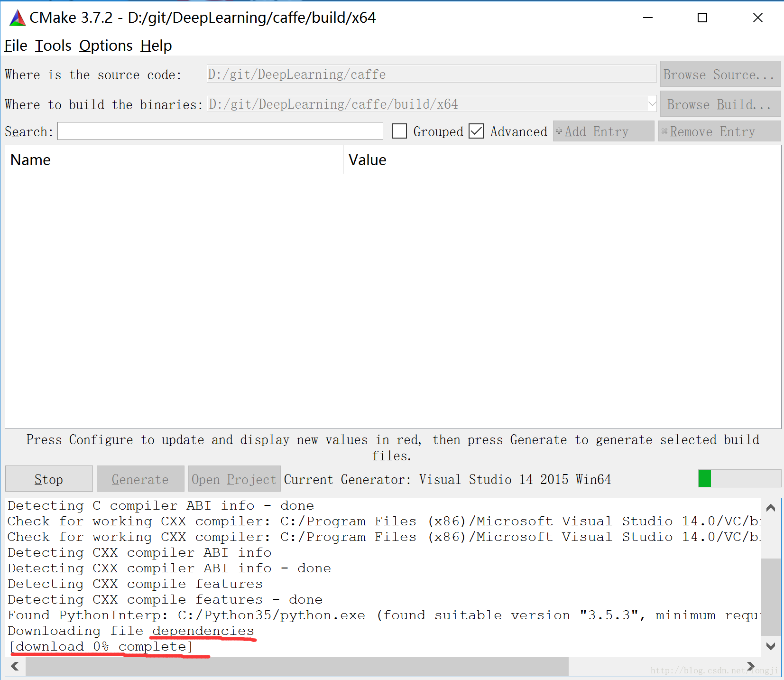
Task: Open the Help menu
Action: tap(156, 46)
